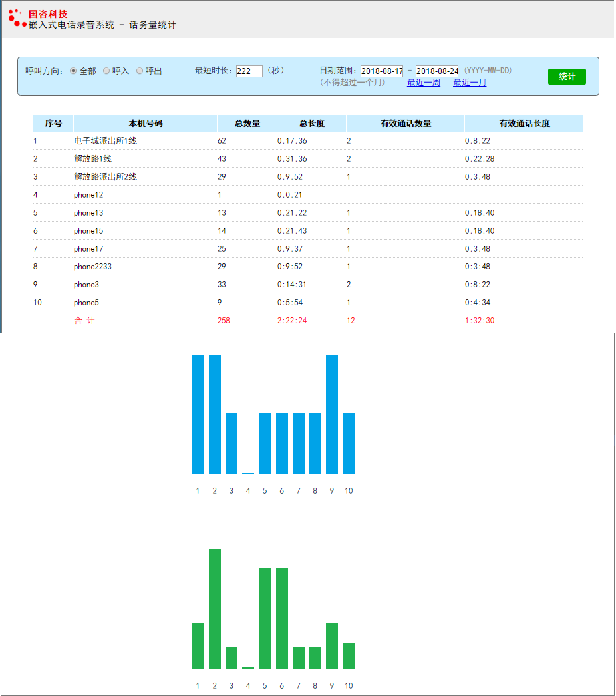The width and height of the screenshot is (616, 696).
Task: Select the 呼出 outgoing radio button
Action: (139, 71)
